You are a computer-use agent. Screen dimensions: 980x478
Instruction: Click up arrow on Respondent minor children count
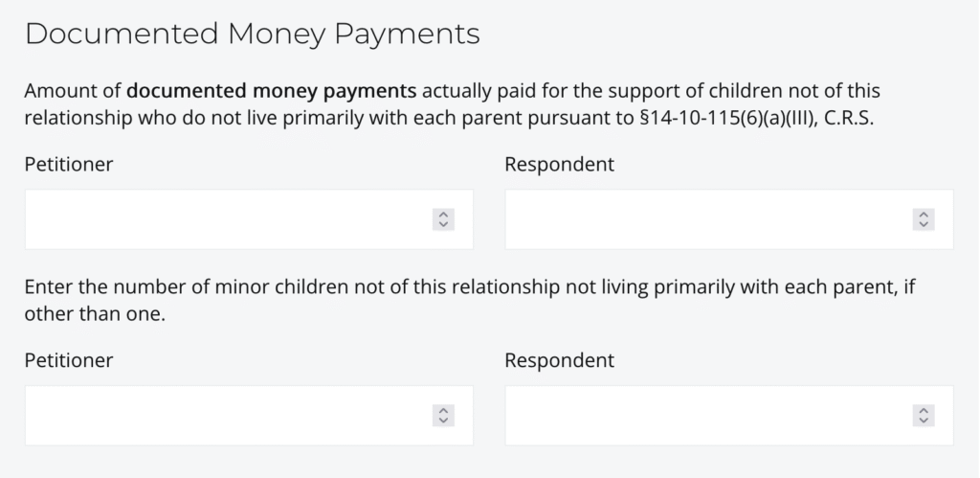pos(923,411)
